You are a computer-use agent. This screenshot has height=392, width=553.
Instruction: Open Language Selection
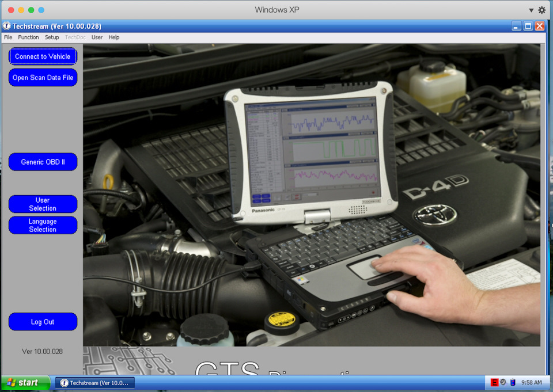(43, 225)
